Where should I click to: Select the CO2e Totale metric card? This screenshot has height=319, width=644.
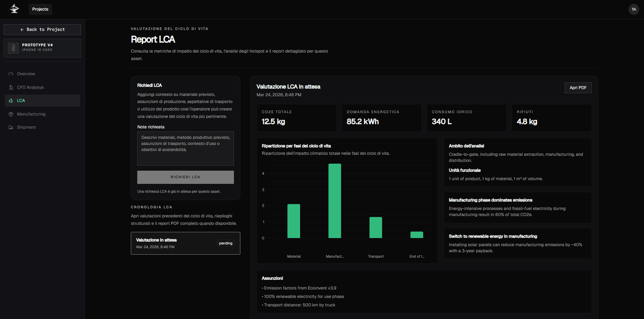[x=296, y=118]
